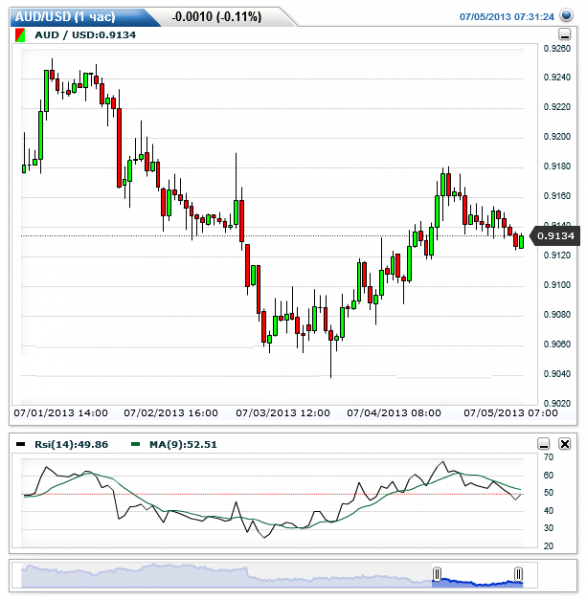
Task: Click the 07/03/2013 12:00 time label
Action: (x=283, y=413)
